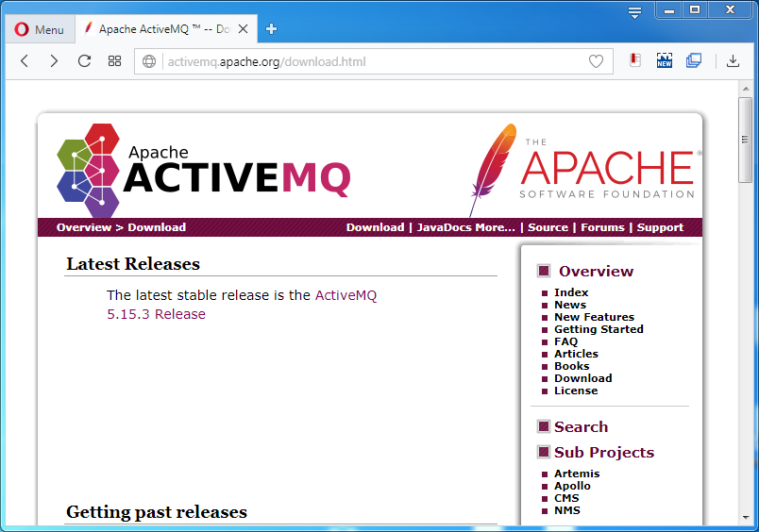The width and height of the screenshot is (759, 532).
Task: Open FAQ in sidebar
Action: click(x=565, y=341)
